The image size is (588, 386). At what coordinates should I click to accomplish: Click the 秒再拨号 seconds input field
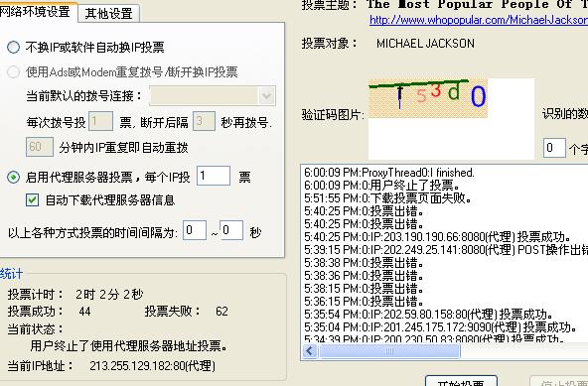[x=204, y=121]
